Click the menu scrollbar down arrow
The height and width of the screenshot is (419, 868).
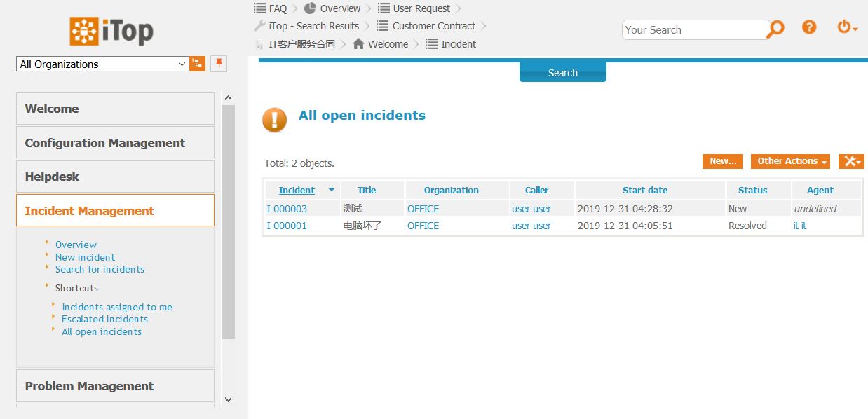pyautogui.click(x=228, y=399)
